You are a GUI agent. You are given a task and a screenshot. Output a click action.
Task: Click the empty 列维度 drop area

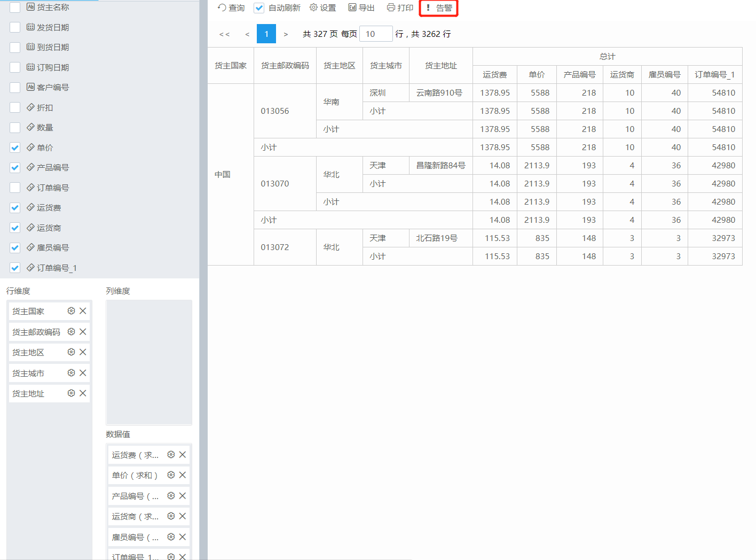pyautogui.click(x=149, y=362)
